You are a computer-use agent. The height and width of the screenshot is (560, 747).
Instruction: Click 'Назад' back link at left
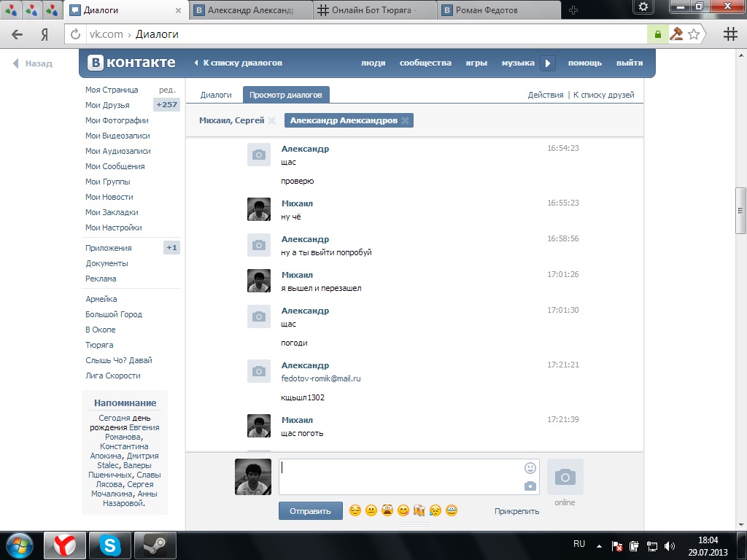pyautogui.click(x=33, y=63)
